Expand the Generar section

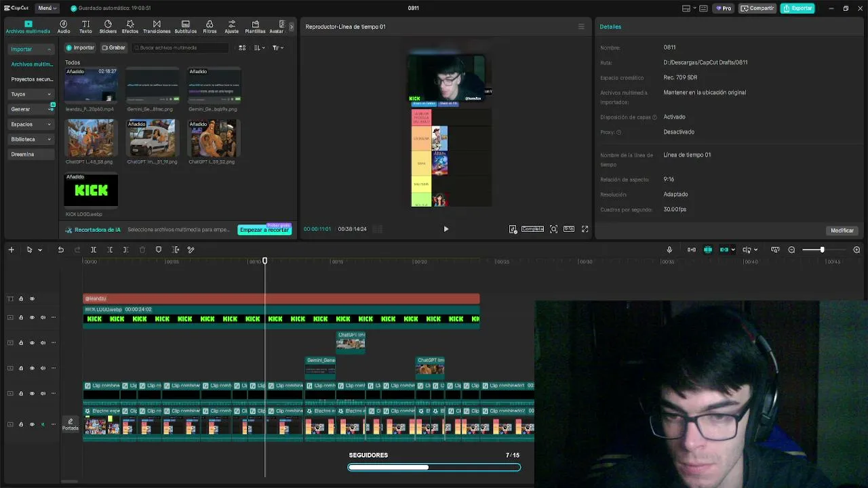31,109
